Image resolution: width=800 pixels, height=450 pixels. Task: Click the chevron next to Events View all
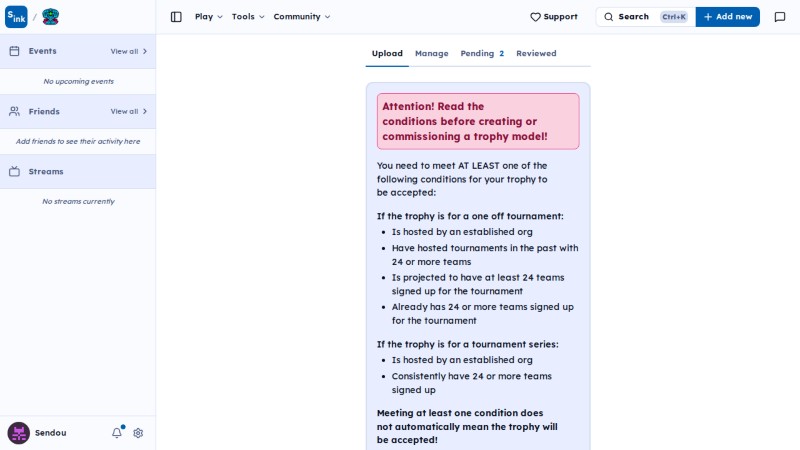pyautogui.click(x=145, y=51)
